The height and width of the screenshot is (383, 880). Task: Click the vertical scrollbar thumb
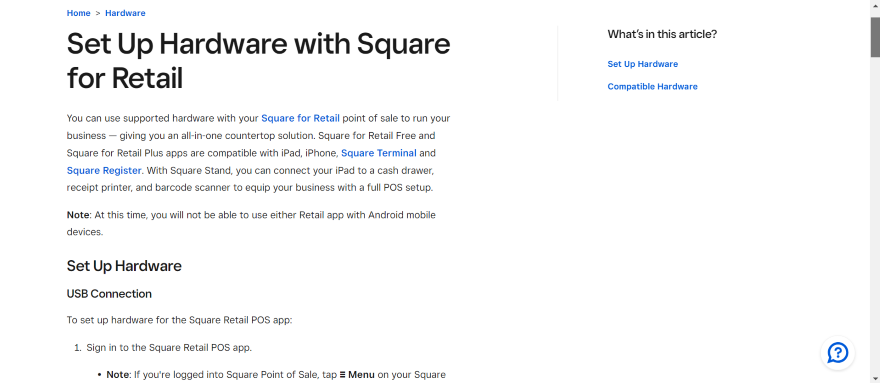pos(875,37)
